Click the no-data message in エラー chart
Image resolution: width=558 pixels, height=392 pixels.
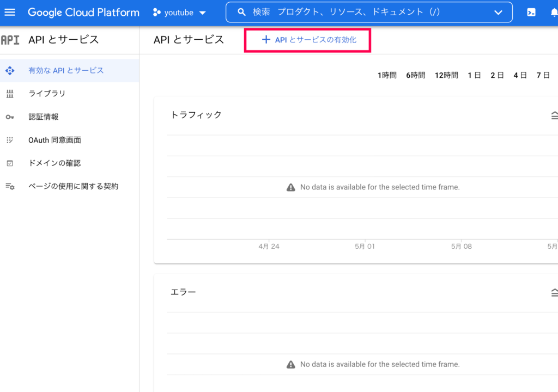(x=380, y=364)
